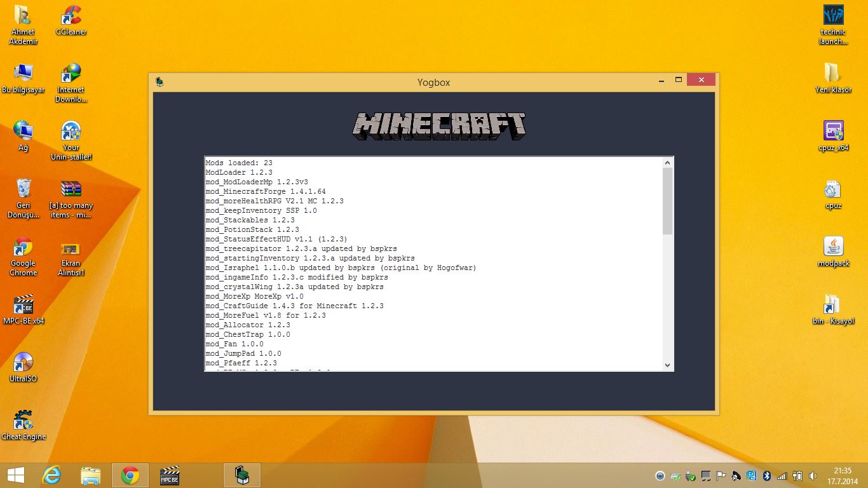Switch to Chrome on the taskbar
The width and height of the screenshot is (868, 488).
coord(130,475)
